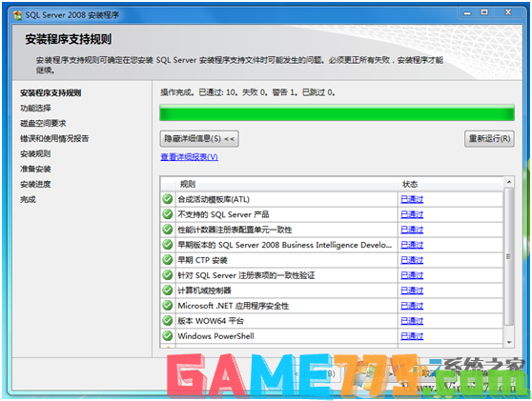
Task: Click green check icon for 性能计数器注册表配置单元一致性
Action: [x=167, y=230]
